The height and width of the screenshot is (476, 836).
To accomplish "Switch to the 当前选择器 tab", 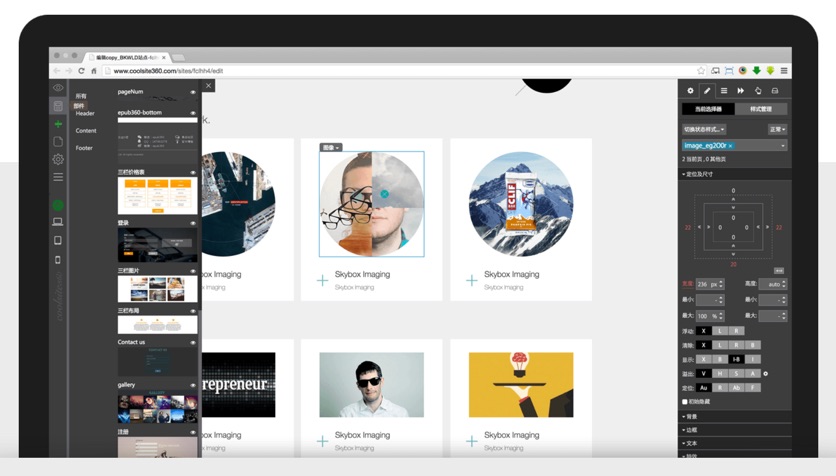I will pyautogui.click(x=708, y=109).
